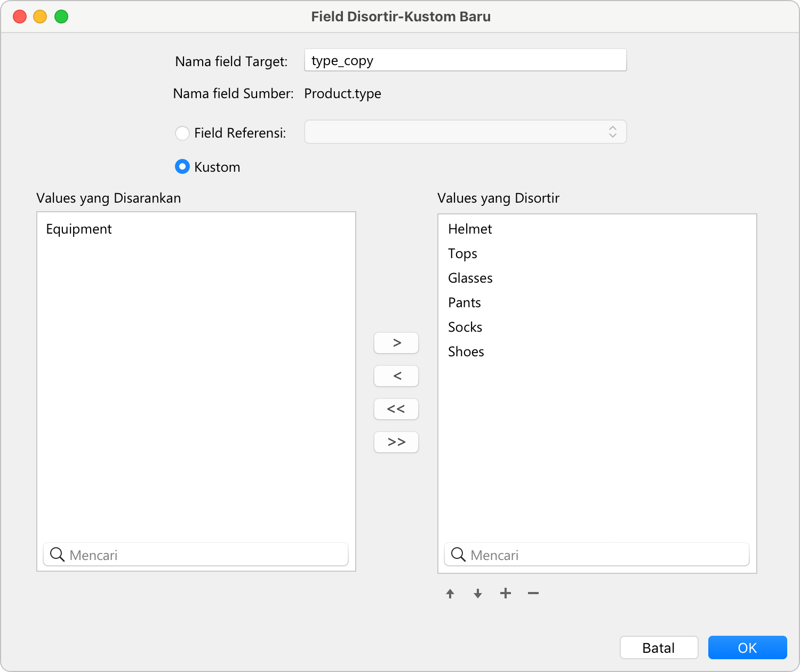Screen dimensions: 800x672
Task: Click the minus icon to remove value
Action: 533,593
